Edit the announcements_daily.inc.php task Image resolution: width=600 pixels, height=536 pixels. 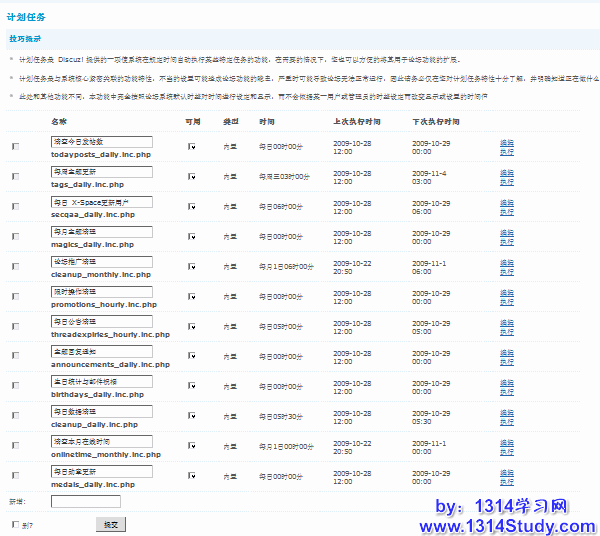506,351
